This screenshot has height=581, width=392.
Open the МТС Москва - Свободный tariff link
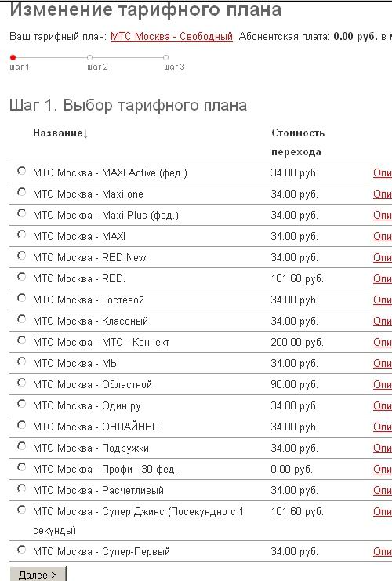[x=172, y=37]
